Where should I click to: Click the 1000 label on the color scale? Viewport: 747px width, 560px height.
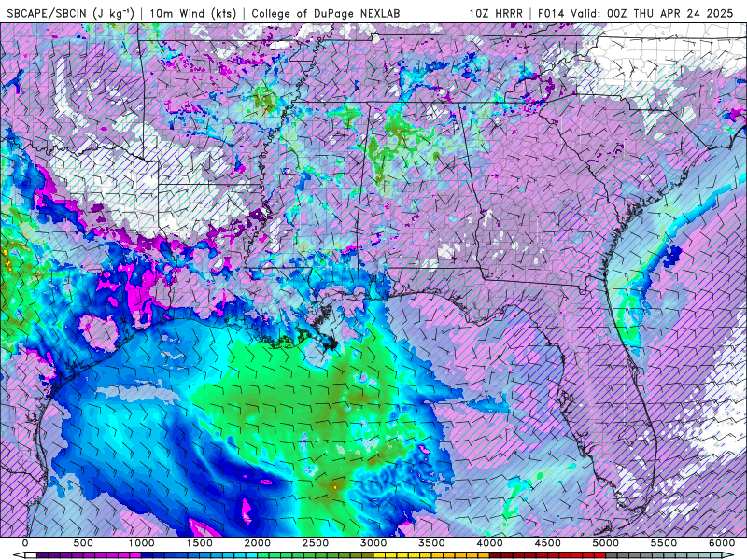[142, 543]
